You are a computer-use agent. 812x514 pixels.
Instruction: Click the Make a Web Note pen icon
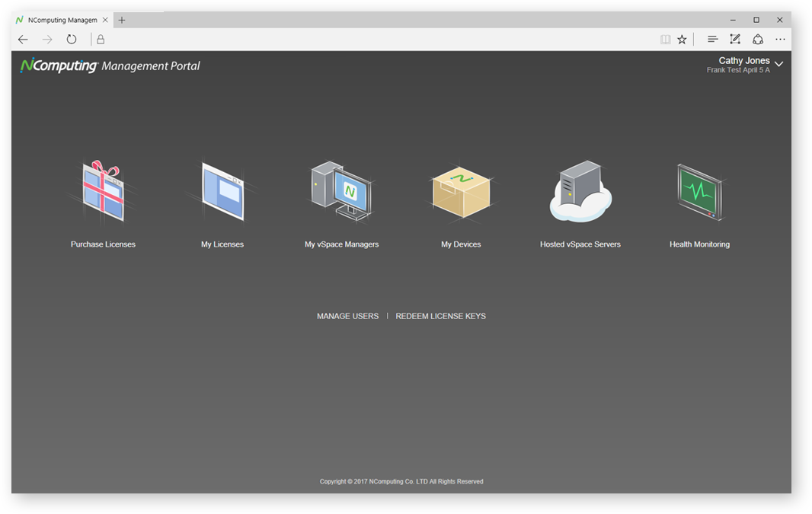pyautogui.click(x=735, y=40)
